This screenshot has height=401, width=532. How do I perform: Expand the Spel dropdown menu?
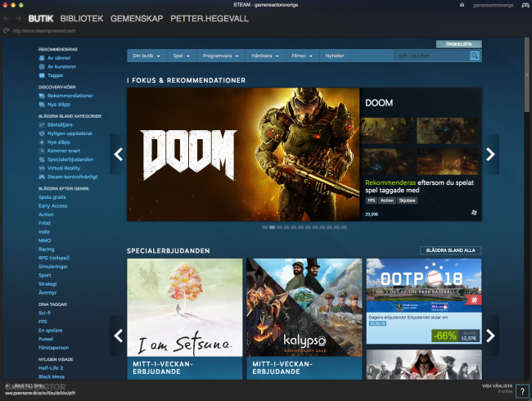(182, 56)
